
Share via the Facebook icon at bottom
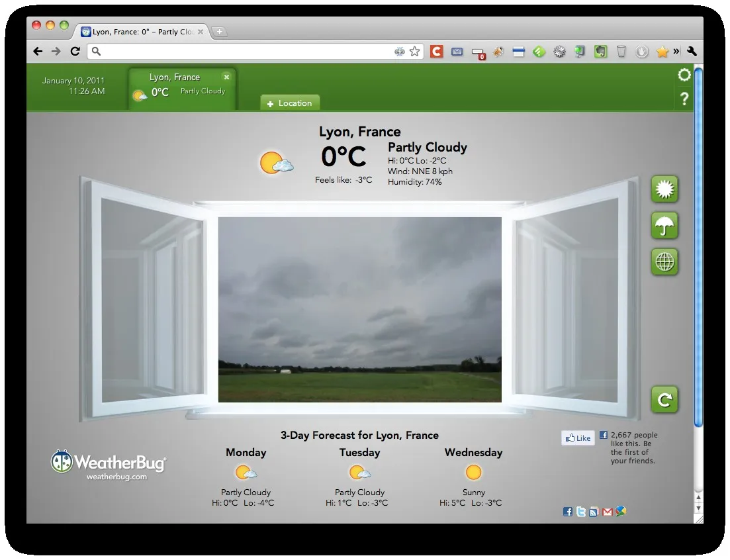pos(567,512)
